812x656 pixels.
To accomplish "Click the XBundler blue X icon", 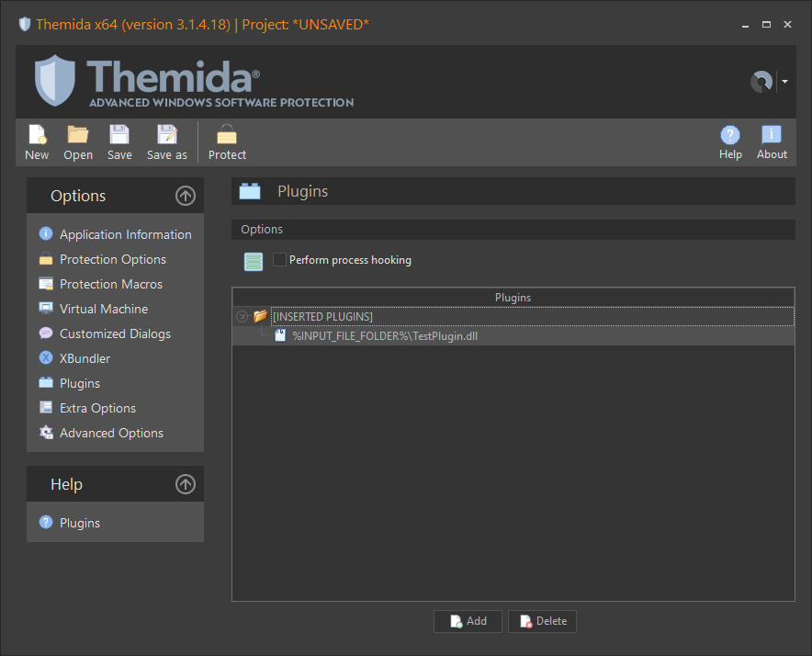I will tap(46, 357).
